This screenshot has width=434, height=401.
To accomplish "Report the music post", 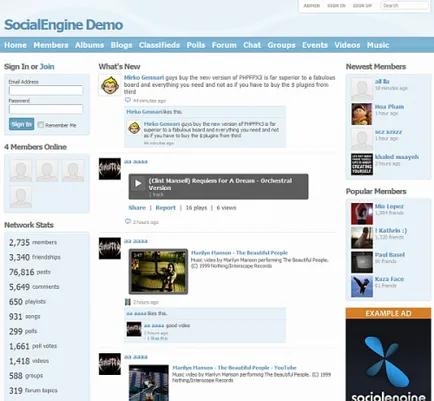I will tap(165, 208).
